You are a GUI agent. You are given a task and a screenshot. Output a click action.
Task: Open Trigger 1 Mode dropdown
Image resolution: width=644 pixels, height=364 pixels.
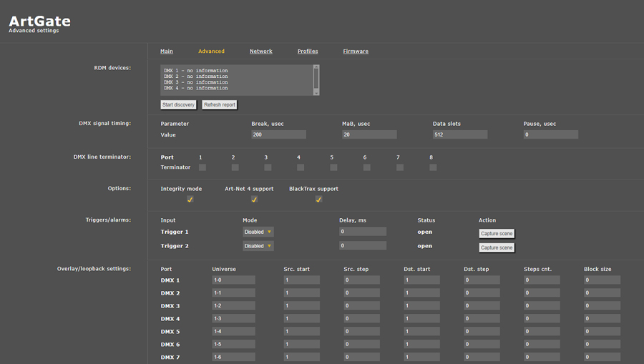pos(258,232)
